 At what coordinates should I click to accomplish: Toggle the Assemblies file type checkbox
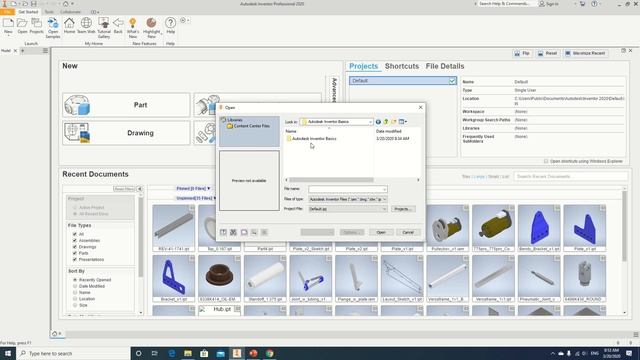(75, 240)
